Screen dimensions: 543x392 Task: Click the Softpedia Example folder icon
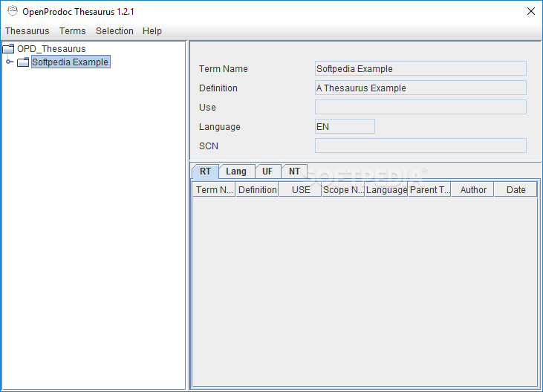pyautogui.click(x=23, y=62)
